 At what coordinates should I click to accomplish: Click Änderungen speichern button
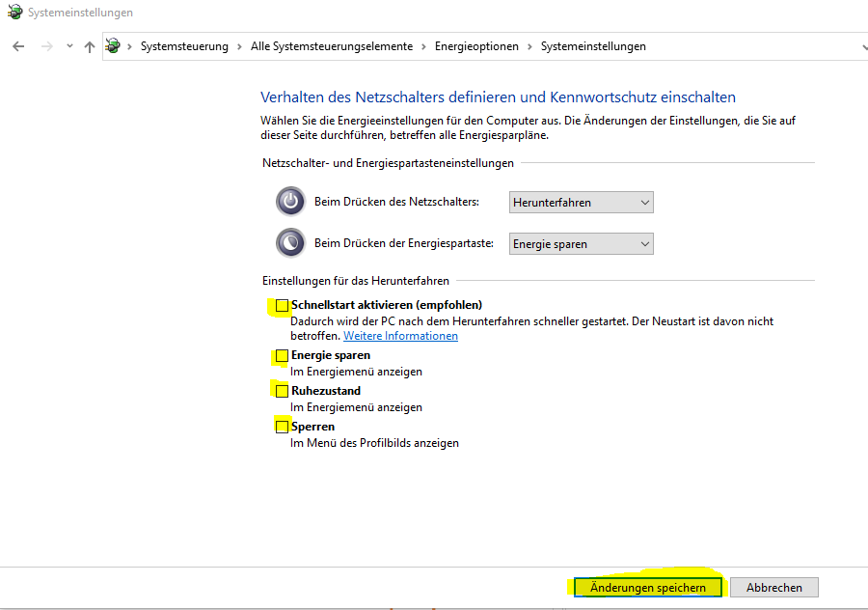point(648,587)
